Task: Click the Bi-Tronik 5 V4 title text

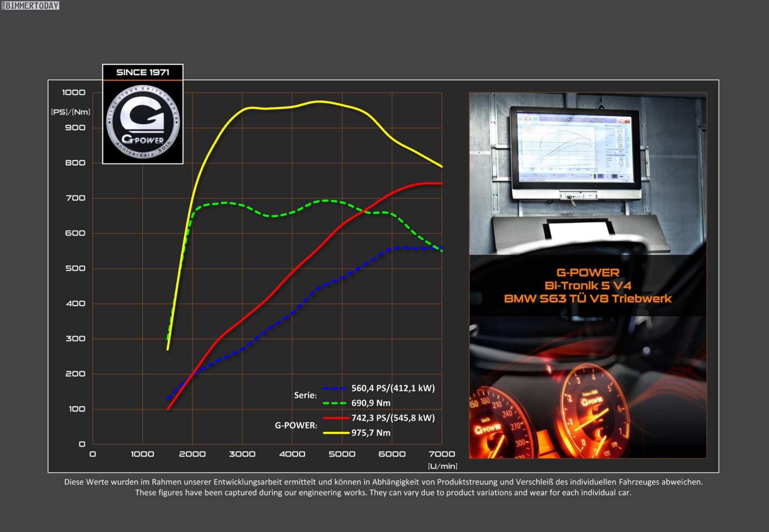Action: point(588,285)
